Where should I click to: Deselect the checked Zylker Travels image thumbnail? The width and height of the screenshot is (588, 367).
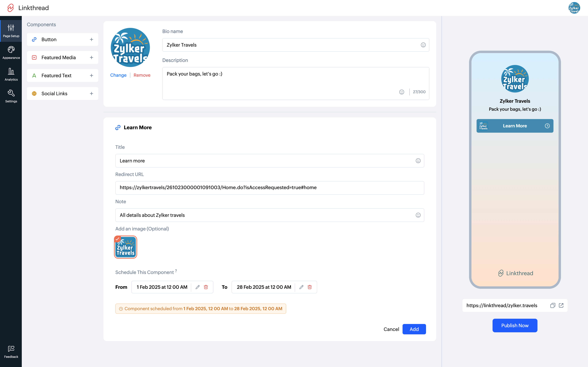pyautogui.click(x=126, y=247)
